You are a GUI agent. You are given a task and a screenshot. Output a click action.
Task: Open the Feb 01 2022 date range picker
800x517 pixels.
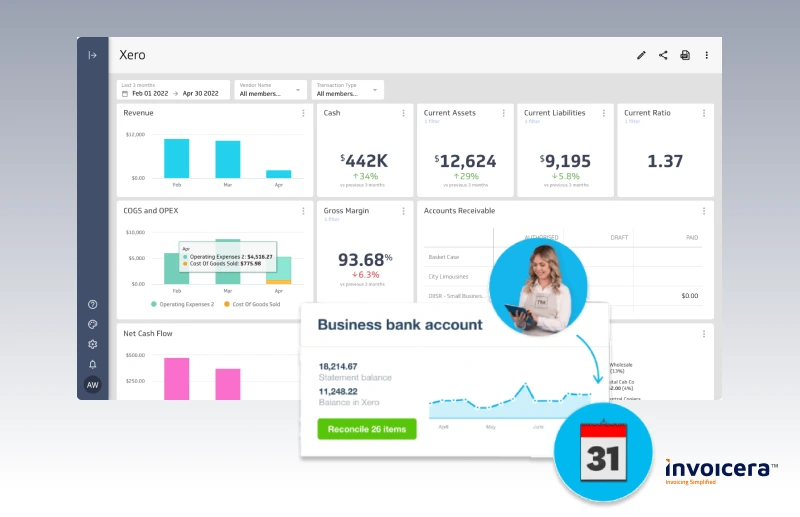click(x=173, y=89)
